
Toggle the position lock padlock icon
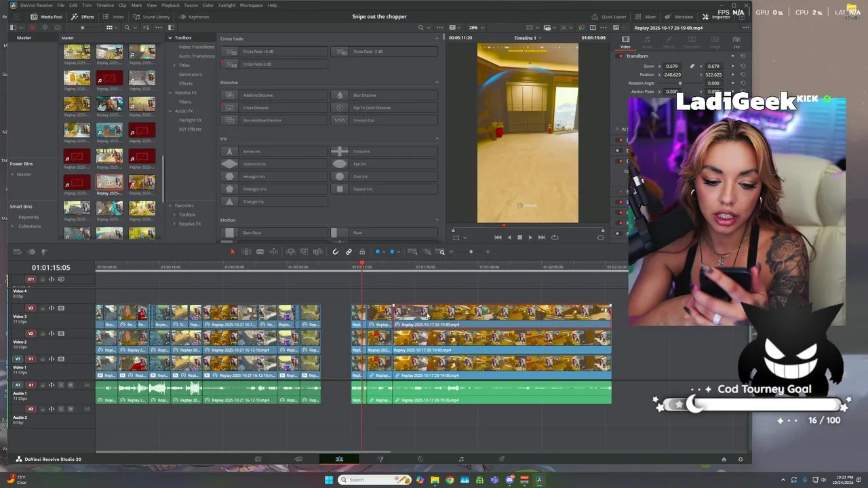click(x=362, y=252)
